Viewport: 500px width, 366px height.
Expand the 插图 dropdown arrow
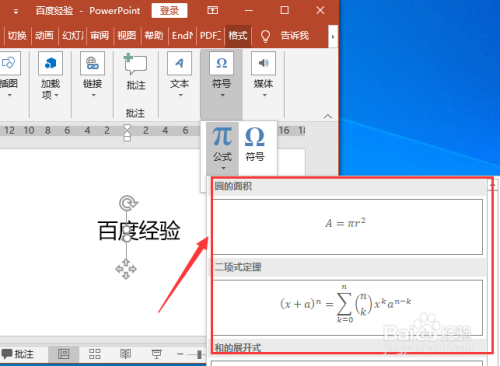pyautogui.click(x=9, y=96)
